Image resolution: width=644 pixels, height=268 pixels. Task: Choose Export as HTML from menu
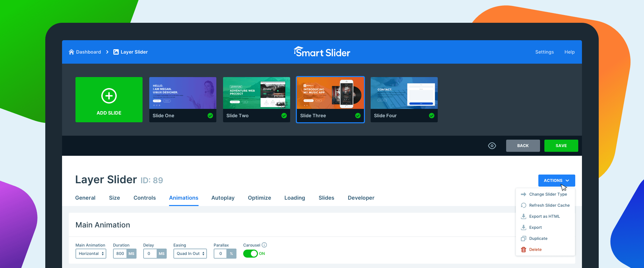tap(545, 216)
